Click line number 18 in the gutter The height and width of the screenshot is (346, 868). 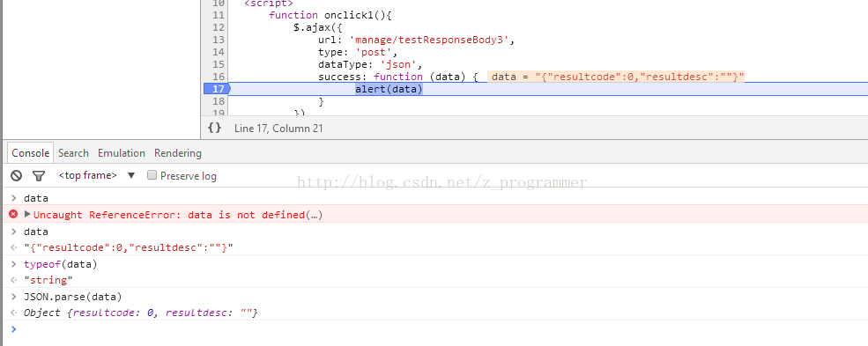click(219, 101)
